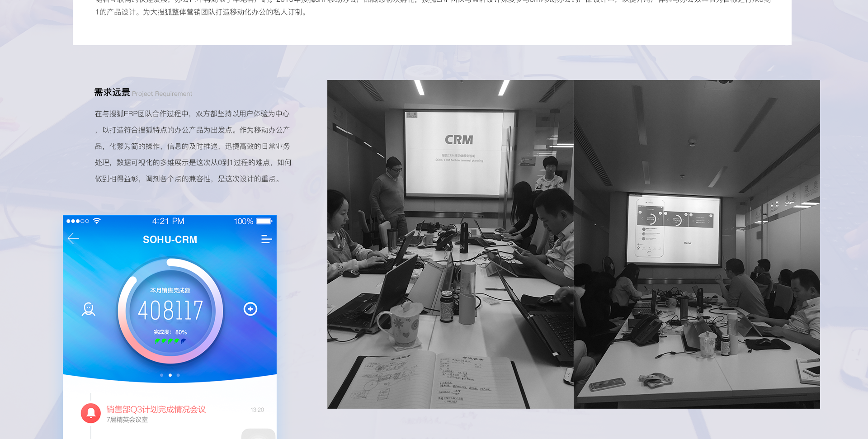Tap the Wi-Fi icon in phone status bar
The height and width of the screenshot is (439, 868).
(97, 221)
